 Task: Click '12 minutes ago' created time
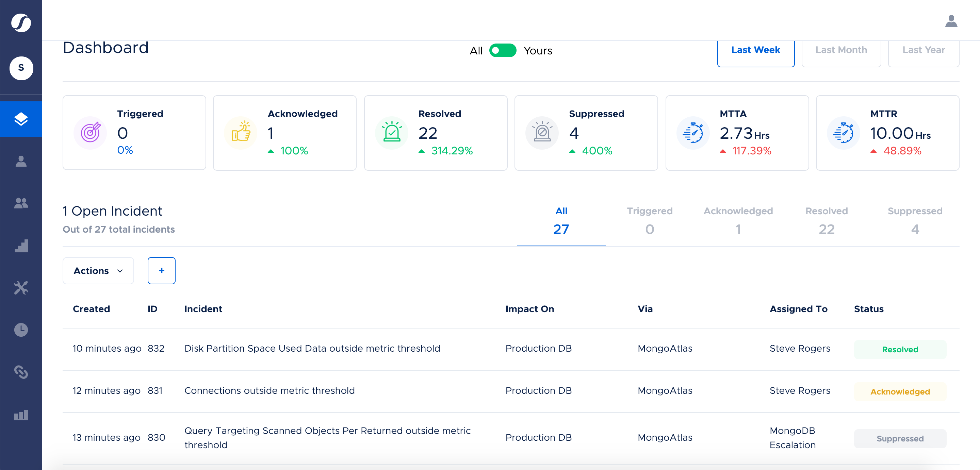pos(107,390)
